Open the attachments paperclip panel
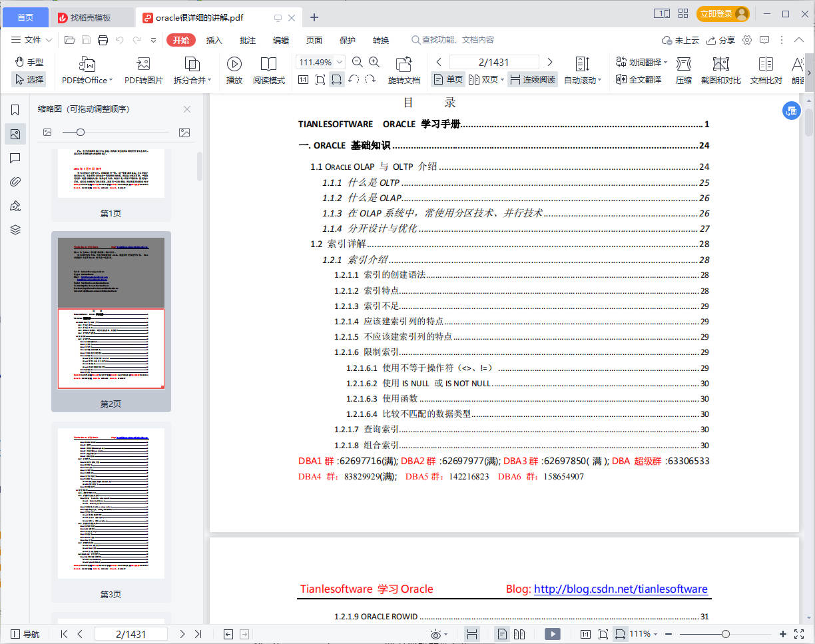Viewport: 815px width, 644px height. [15, 182]
